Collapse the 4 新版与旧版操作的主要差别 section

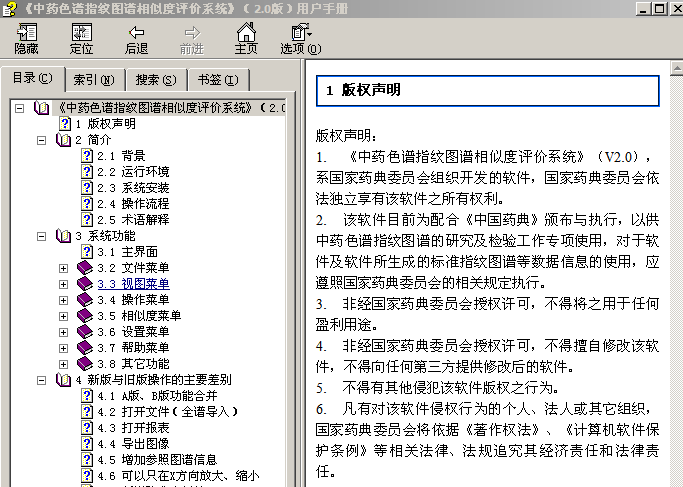tap(41, 380)
